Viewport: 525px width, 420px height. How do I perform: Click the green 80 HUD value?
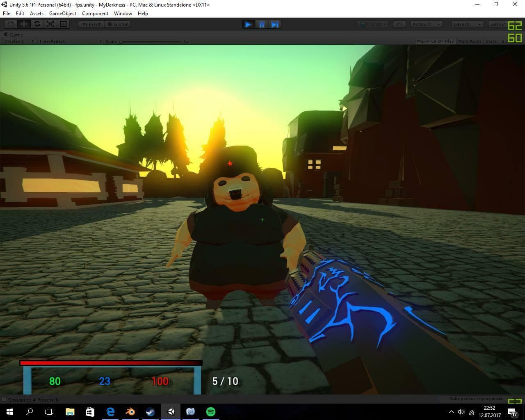[x=55, y=381]
